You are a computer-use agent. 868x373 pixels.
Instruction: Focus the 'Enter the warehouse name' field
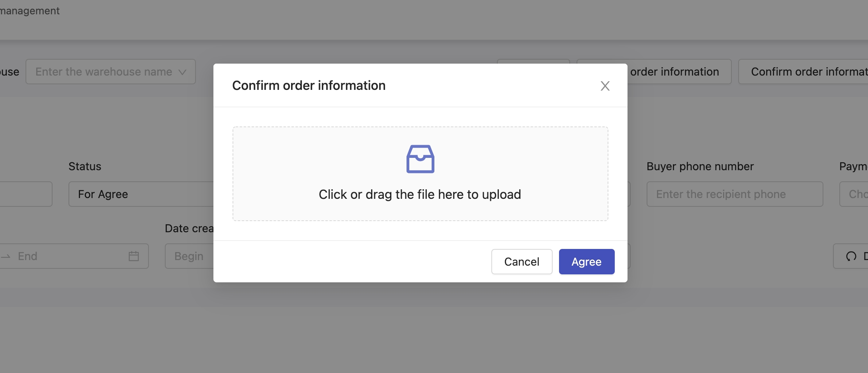point(104,72)
